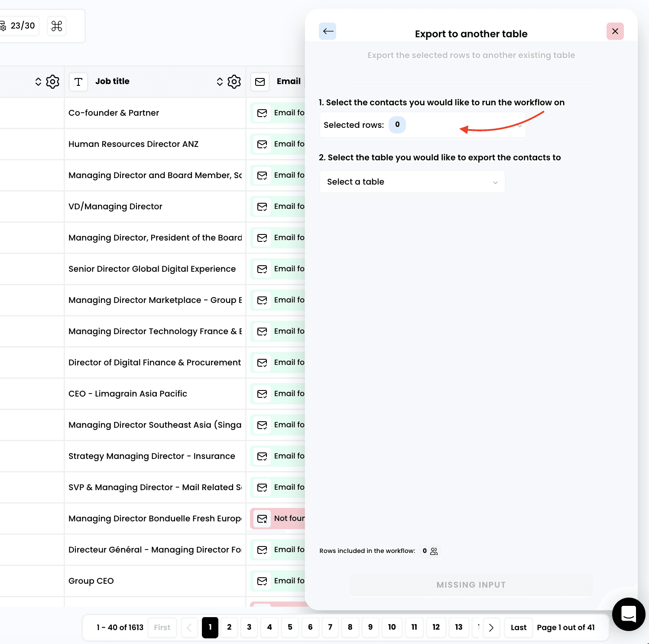Click the Job title text type icon

(x=78, y=81)
